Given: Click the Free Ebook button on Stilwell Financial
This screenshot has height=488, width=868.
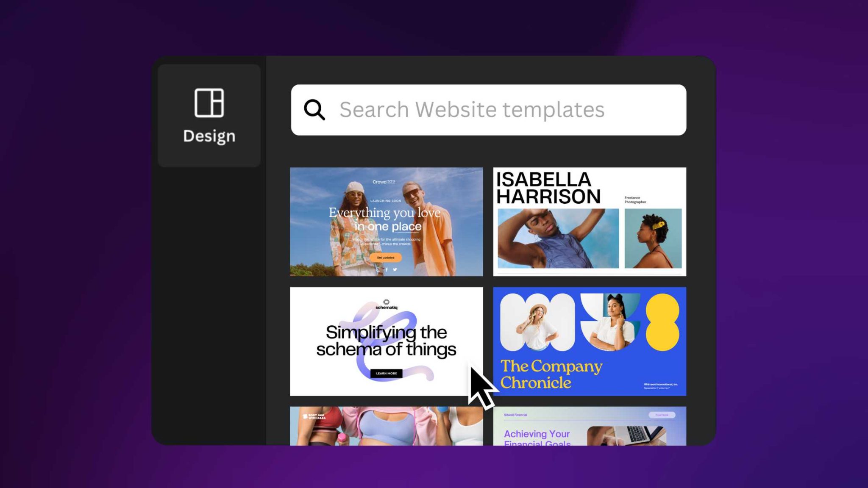Looking at the screenshot, I should coord(662,415).
